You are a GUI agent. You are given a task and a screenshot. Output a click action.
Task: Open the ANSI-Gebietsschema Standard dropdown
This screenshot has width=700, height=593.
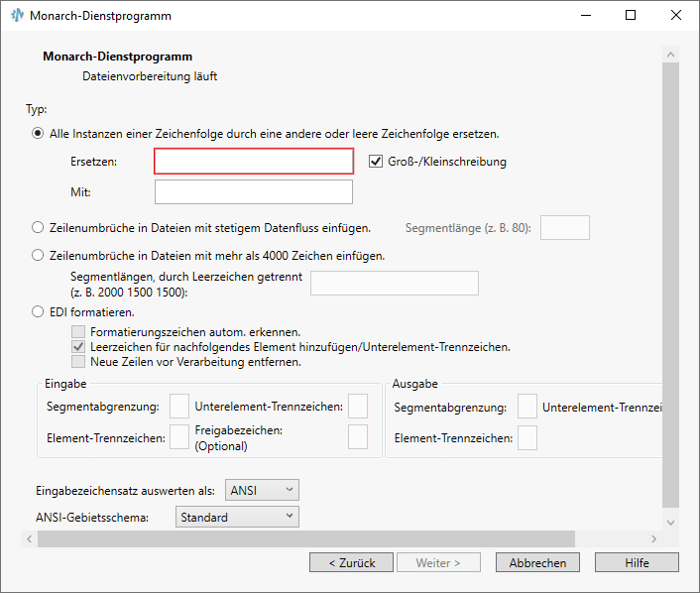tap(237, 517)
